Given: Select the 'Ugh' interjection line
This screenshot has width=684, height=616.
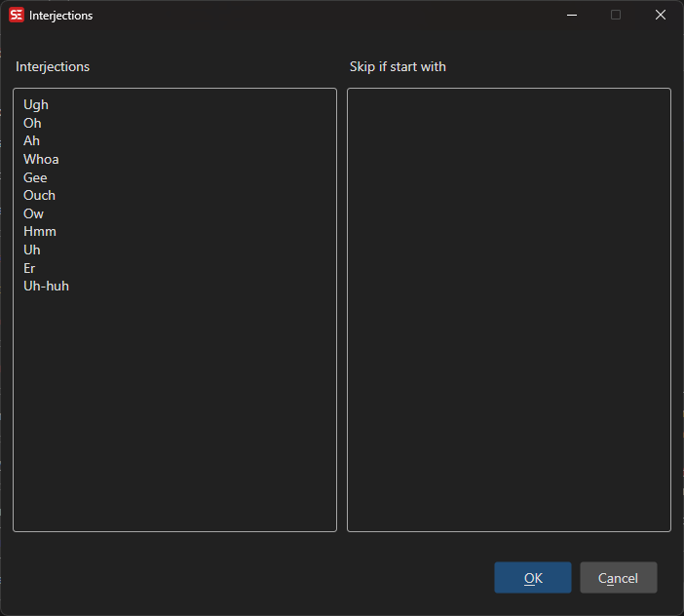Looking at the screenshot, I should [x=36, y=105].
